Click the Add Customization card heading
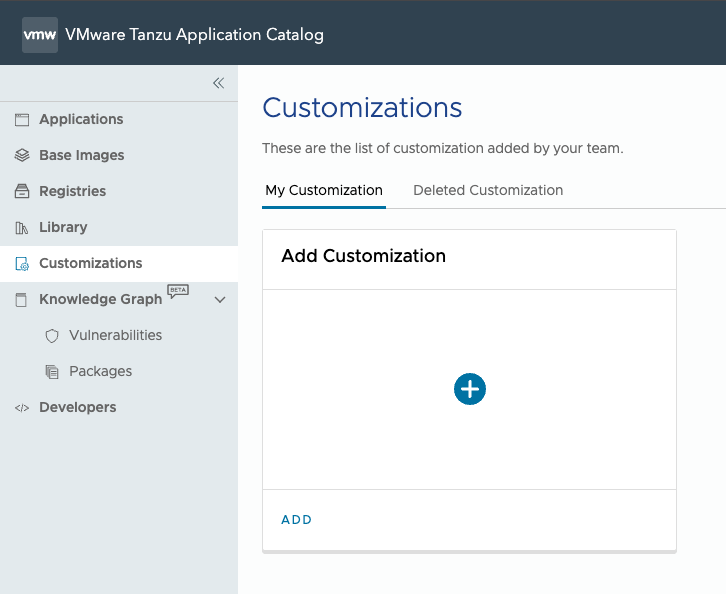726x594 pixels. (363, 256)
